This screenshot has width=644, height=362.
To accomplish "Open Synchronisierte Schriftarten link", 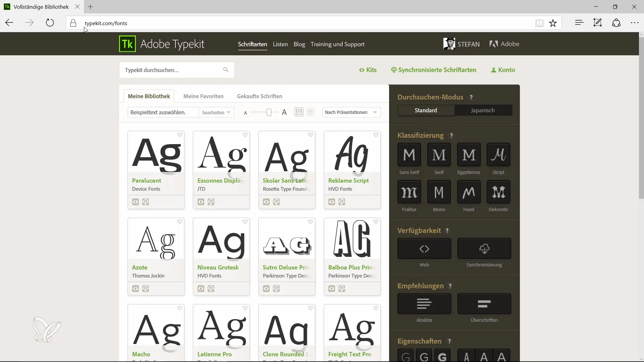I will coord(434,70).
